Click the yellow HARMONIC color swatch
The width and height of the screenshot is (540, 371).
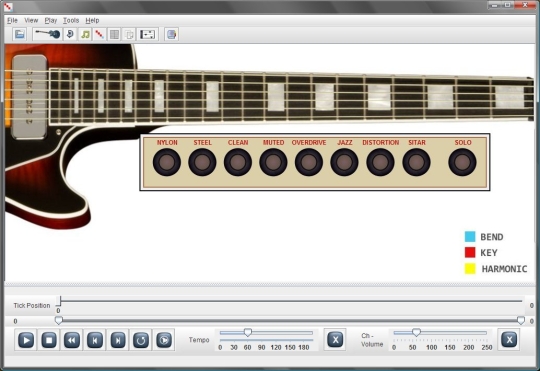pos(470,268)
